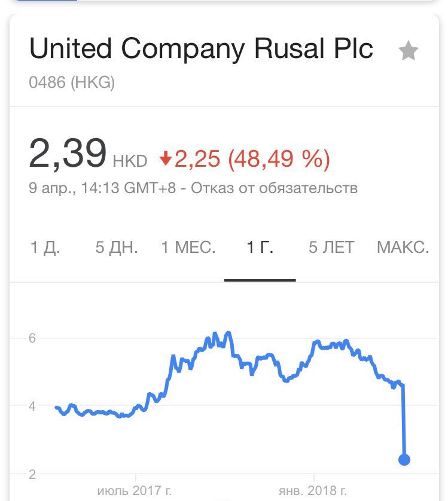Viewport: 448px width, 501px height.
Task: Click the United Company Rusal Plc title
Action: click(201, 48)
